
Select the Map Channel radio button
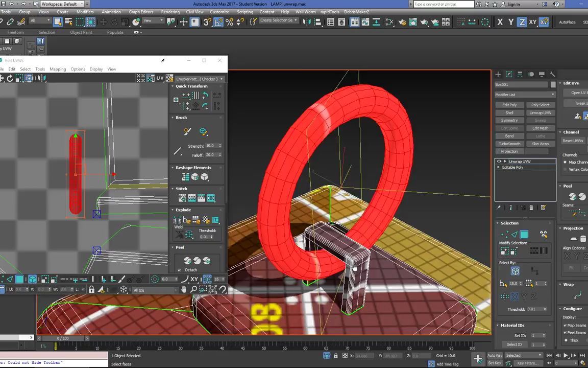coord(565,162)
